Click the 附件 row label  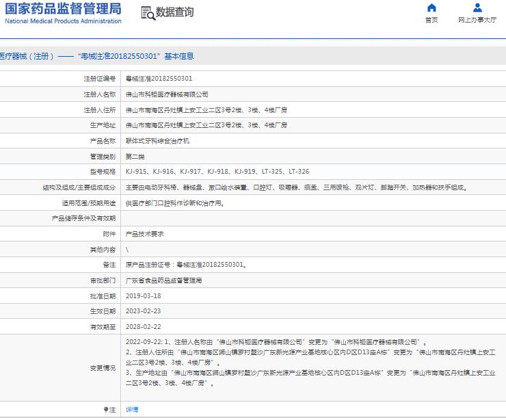[x=109, y=234]
